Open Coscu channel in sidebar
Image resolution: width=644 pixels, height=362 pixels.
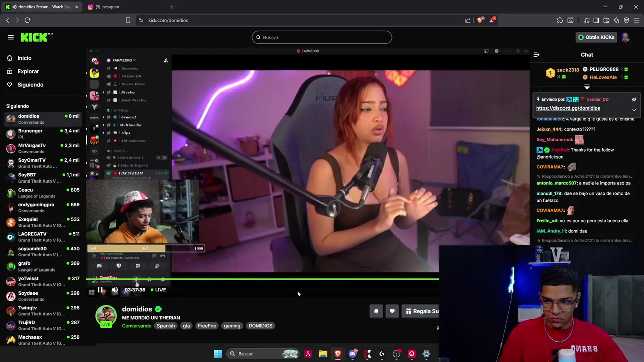pos(43,193)
